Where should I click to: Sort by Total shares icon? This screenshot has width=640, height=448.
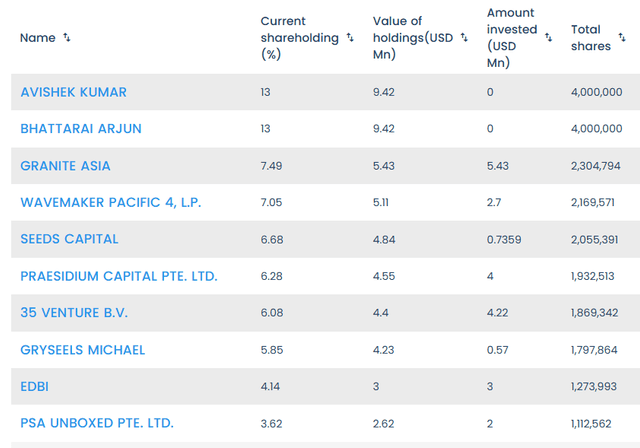tap(628, 38)
